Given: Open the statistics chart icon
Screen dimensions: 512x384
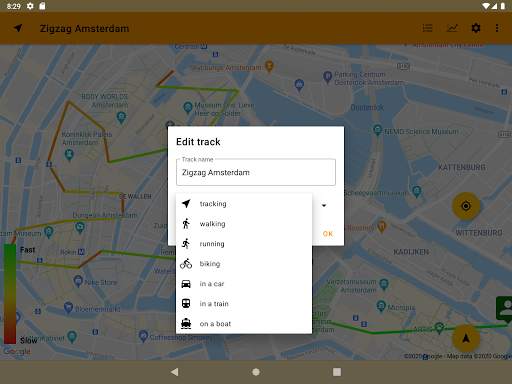Looking at the screenshot, I should point(452,28).
